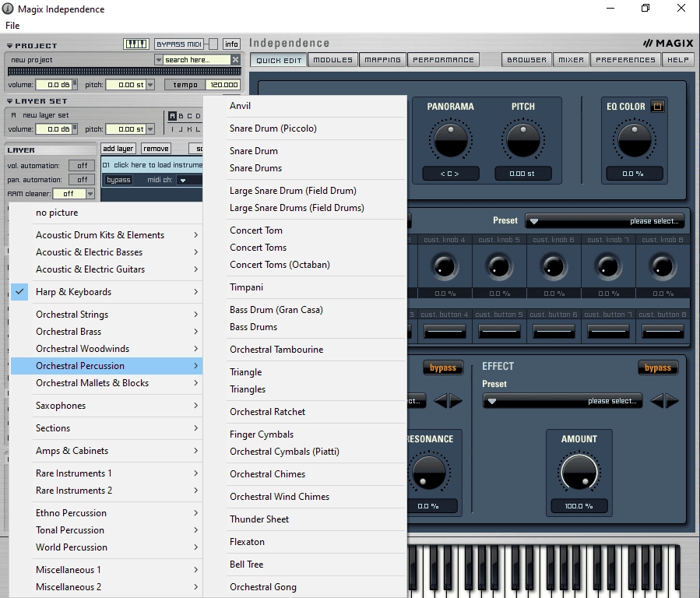The width and height of the screenshot is (700, 598).
Task: Toggle cust. button 8
Action: pyautogui.click(x=663, y=331)
